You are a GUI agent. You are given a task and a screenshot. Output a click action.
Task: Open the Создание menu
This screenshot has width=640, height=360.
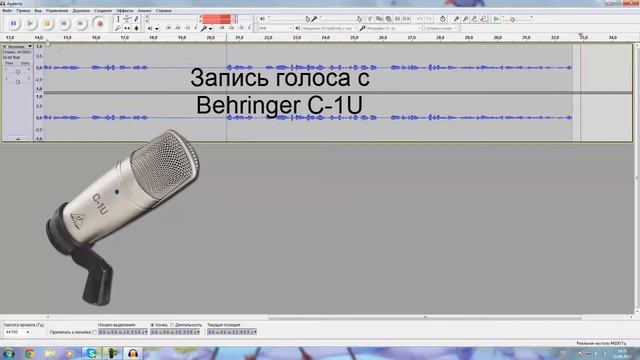(x=103, y=11)
